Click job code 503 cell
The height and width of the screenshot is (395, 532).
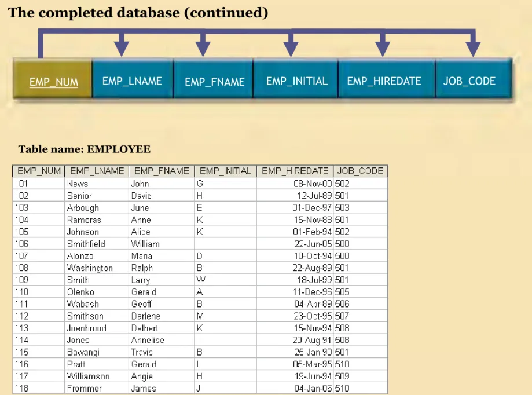click(360, 208)
